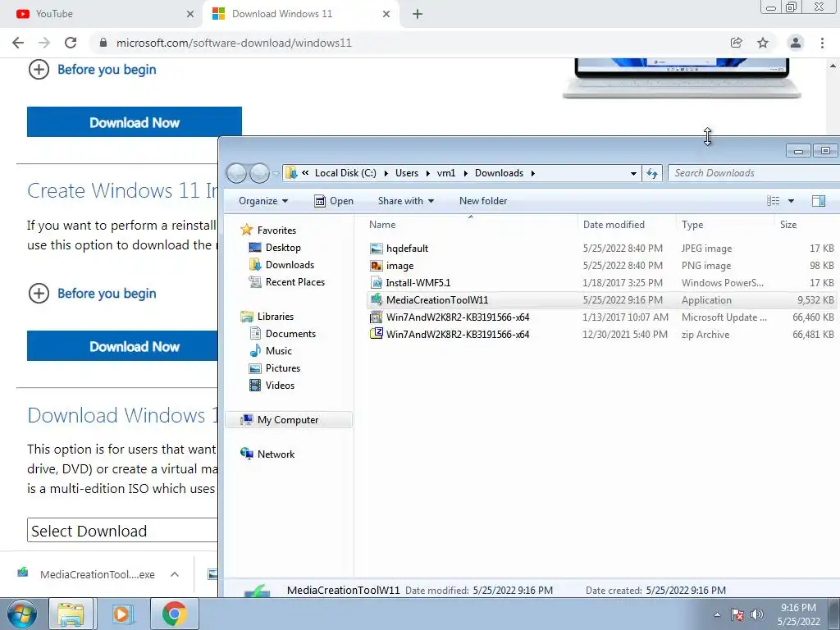Reload the Microsoft download page
The width and height of the screenshot is (840, 630).
(71, 43)
